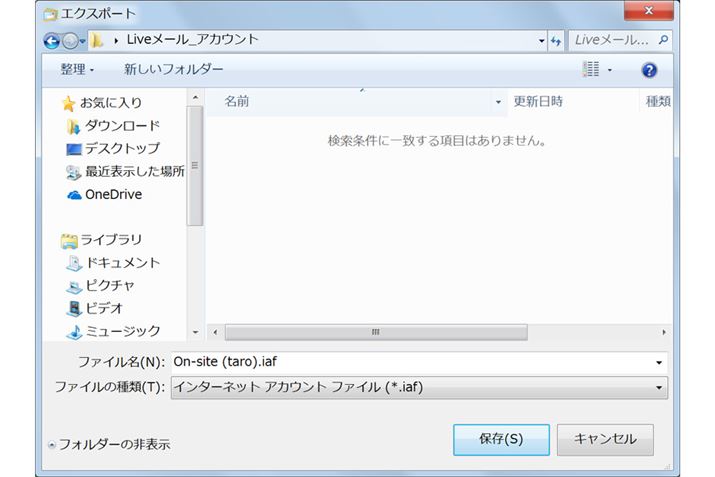Select OneDrive in the navigation pane
This screenshot has height=477, width=715.
point(114,195)
